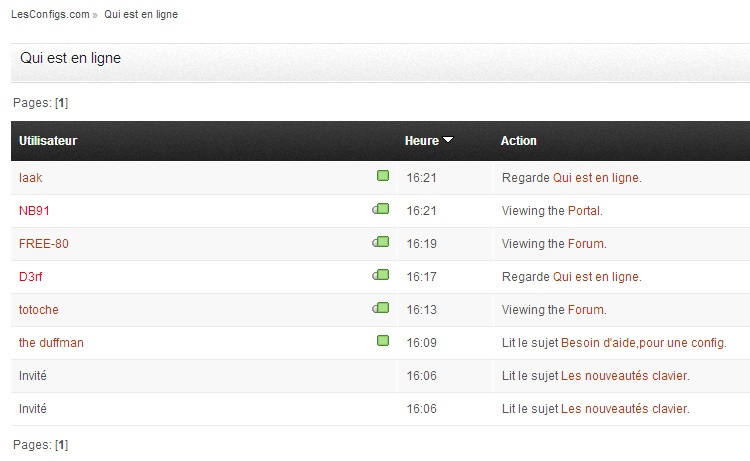Screen dimensions: 750x461
Task: Click the message icon next to NB91
Action: [x=381, y=209]
